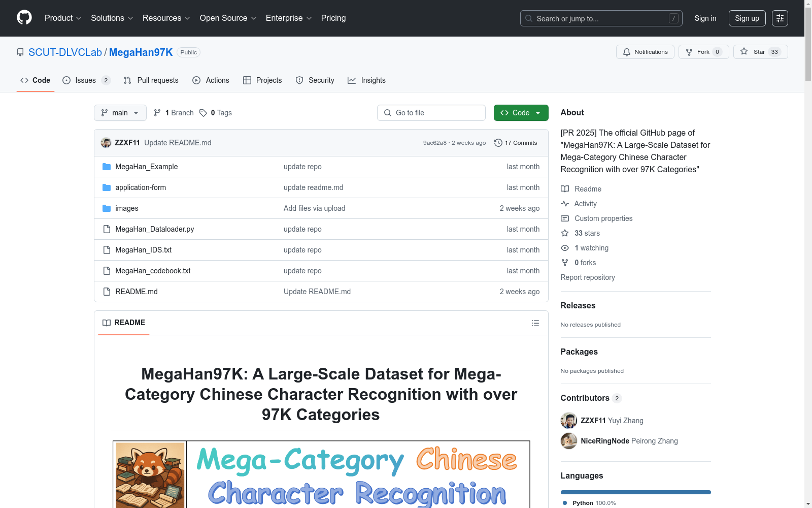
Task: Expand the Enterprise menu
Action: pyautogui.click(x=289, y=18)
